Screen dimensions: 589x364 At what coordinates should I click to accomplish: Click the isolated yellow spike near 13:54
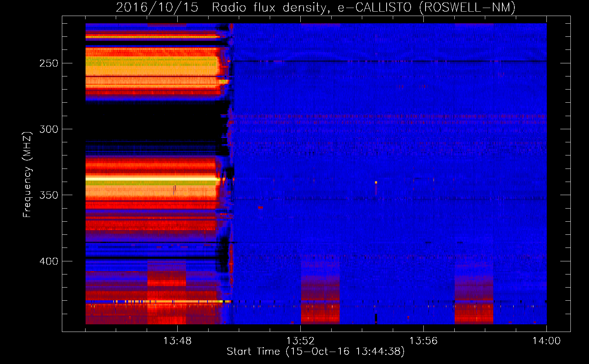point(376,182)
